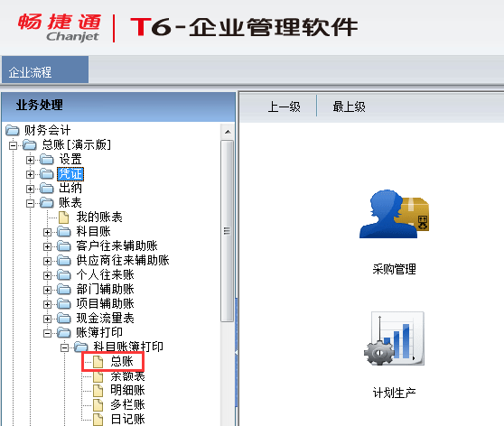Click the 畅捷通 Chanjet logo
This screenshot has width=504, height=426.
point(60,28)
